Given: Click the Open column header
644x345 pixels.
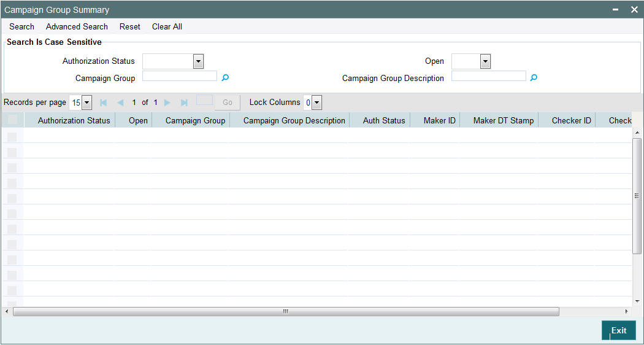Looking at the screenshot, I should point(134,120).
